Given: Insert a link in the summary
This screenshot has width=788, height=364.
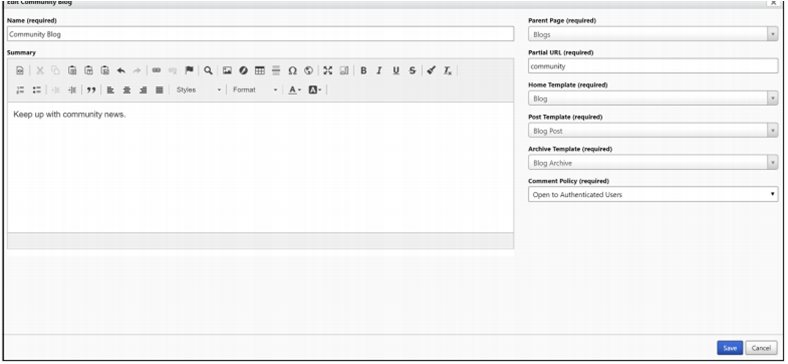Looking at the screenshot, I should click(156, 71).
